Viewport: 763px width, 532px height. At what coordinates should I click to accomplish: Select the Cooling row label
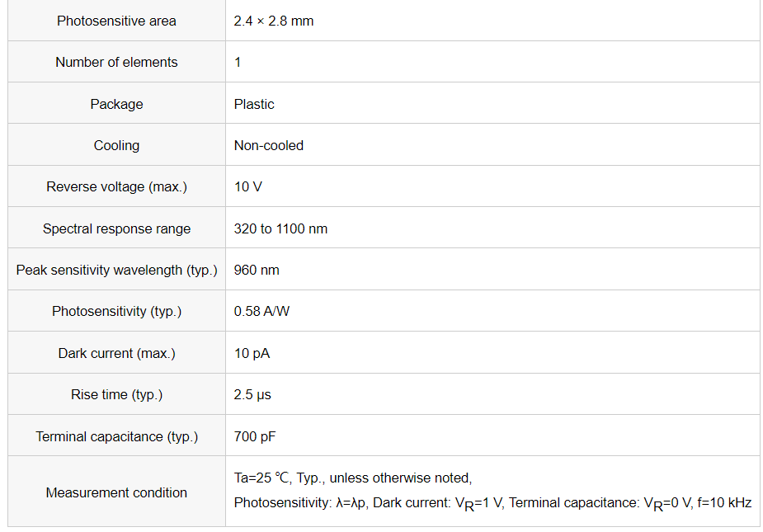pyautogui.click(x=116, y=145)
